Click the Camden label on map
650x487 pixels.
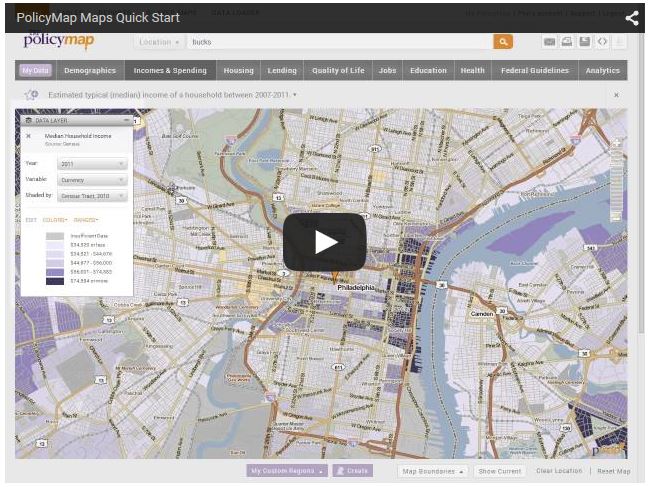(482, 314)
